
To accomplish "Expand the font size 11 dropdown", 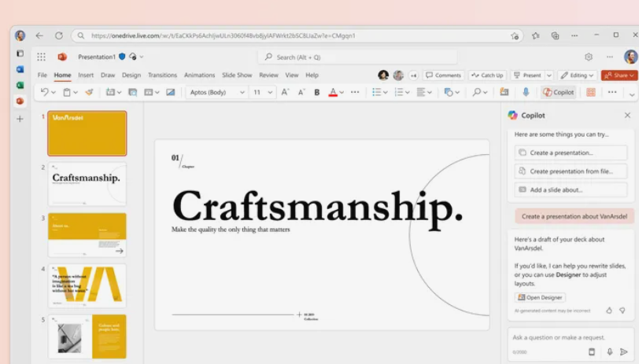I will point(261,92).
